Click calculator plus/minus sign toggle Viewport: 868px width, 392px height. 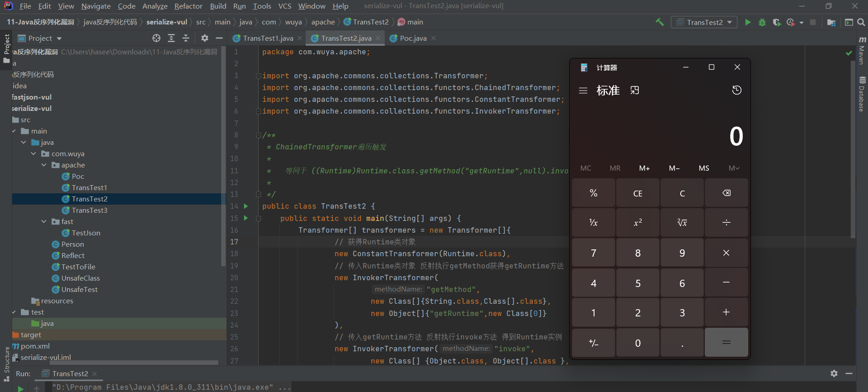593,343
